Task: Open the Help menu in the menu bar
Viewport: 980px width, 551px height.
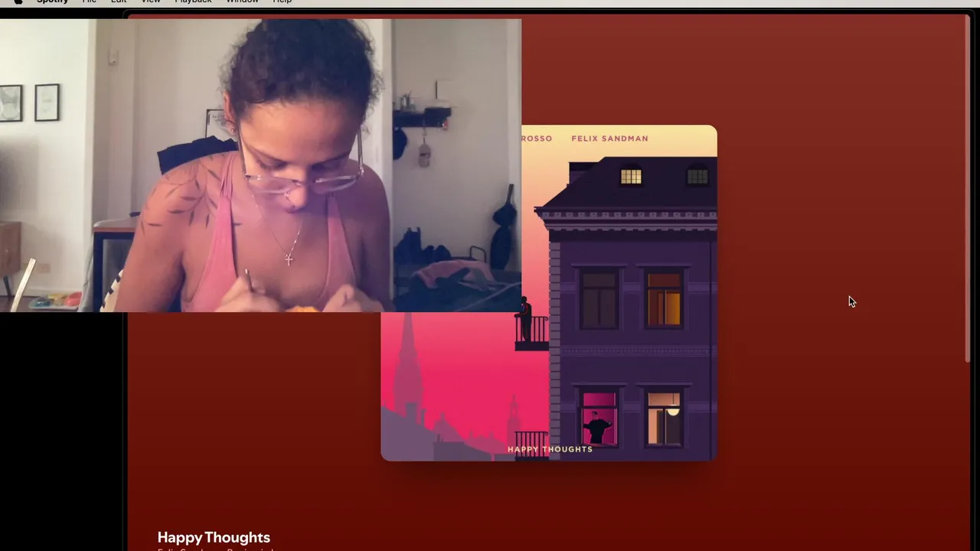Action: click(283, 2)
